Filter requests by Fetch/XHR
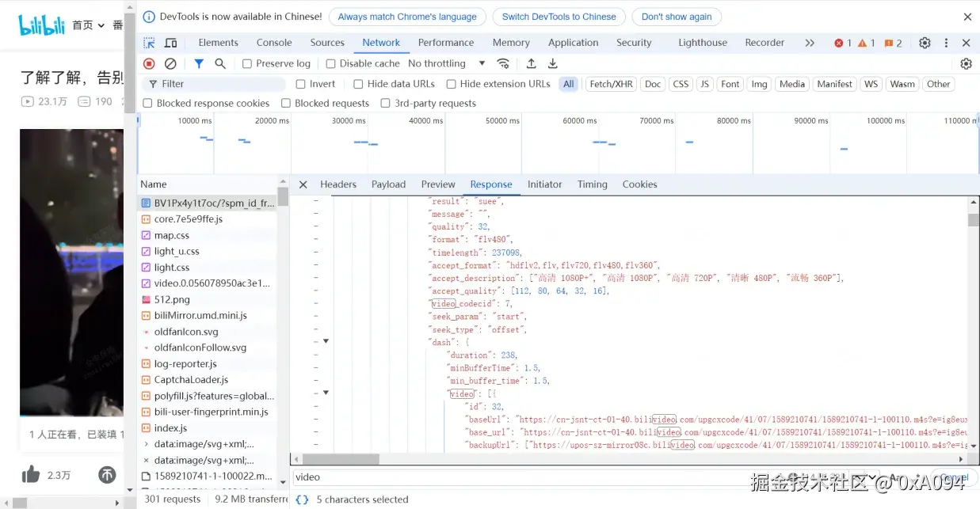Viewport: 980px width, 509px height. [611, 84]
